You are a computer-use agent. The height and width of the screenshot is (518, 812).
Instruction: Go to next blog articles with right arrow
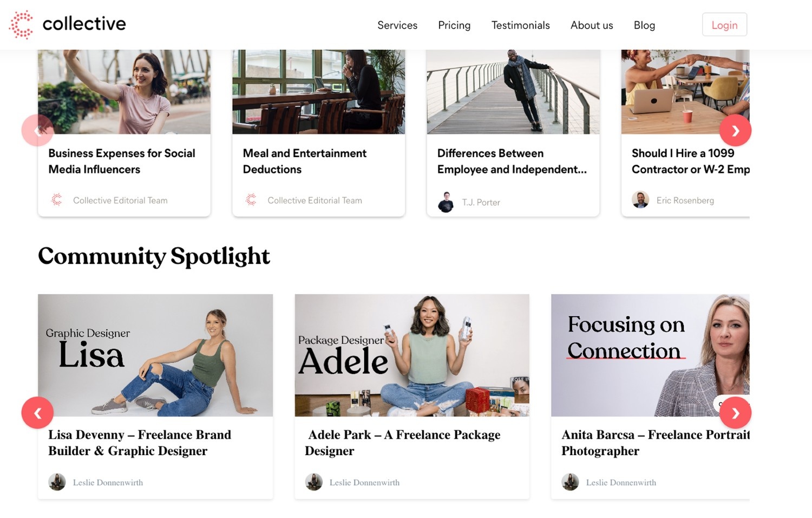coord(735,131)
